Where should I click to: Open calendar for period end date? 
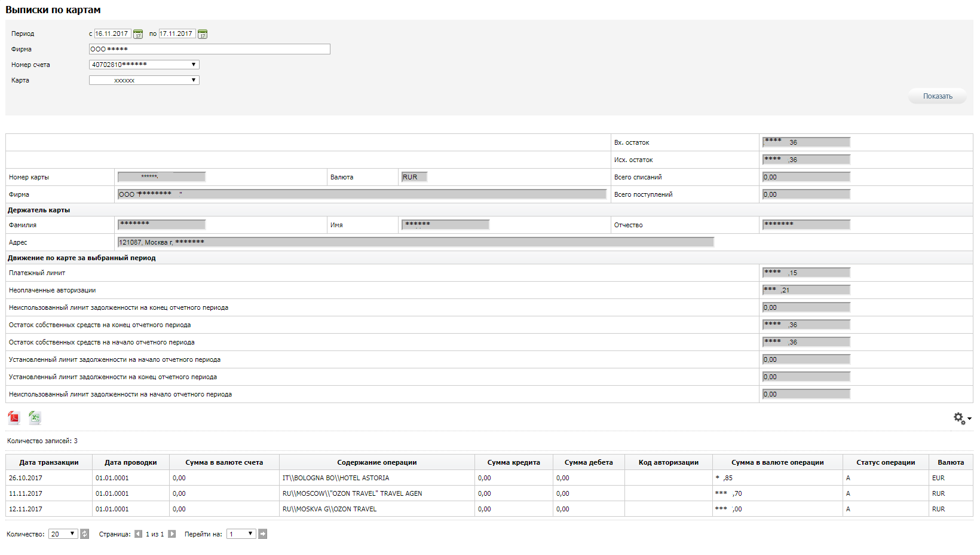(x=203, y=34)
